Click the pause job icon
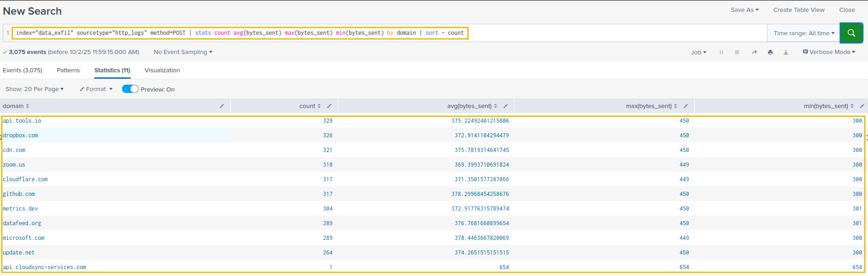Screen dimensions: 868x276 pos(721,52)
